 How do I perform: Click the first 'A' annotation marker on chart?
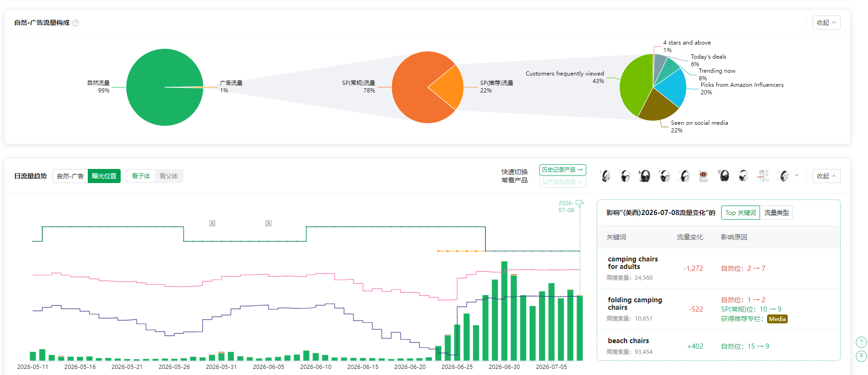pyautogui.click(x=212, y=223)
